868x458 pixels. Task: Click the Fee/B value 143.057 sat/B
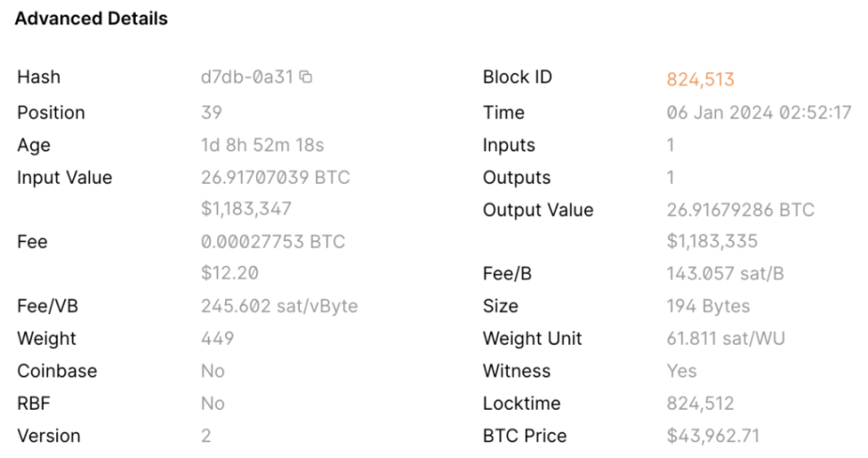click(x=725, y=274)
